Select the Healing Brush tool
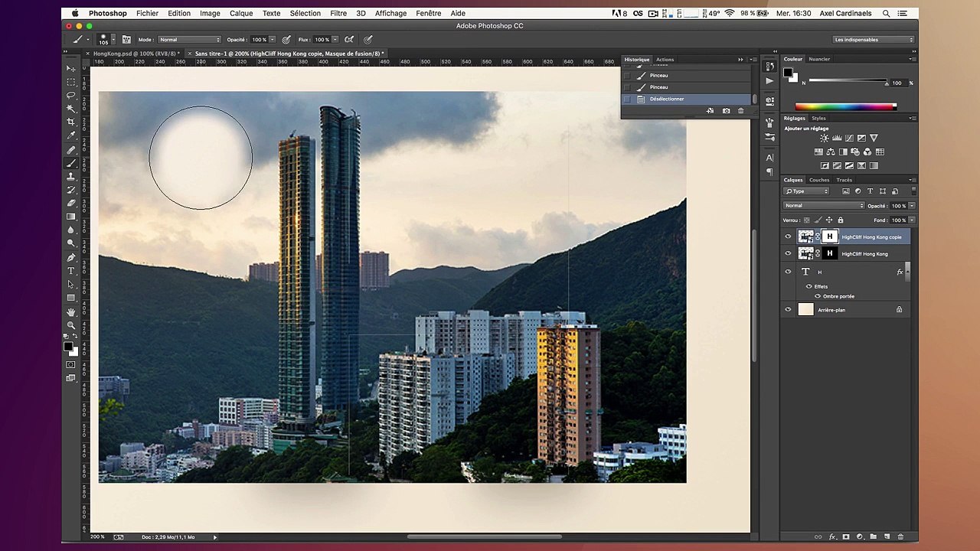The height and width of the screenshot is (551, 980). click(x=71, y=149)
